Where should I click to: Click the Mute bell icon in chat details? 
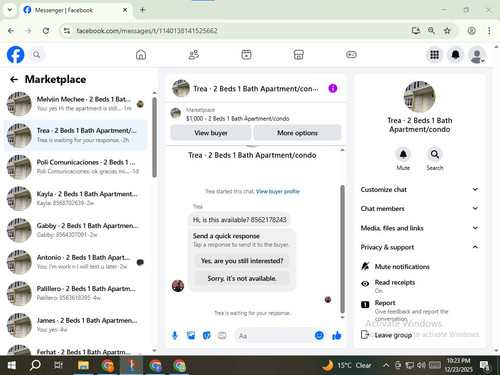[403, 154]
